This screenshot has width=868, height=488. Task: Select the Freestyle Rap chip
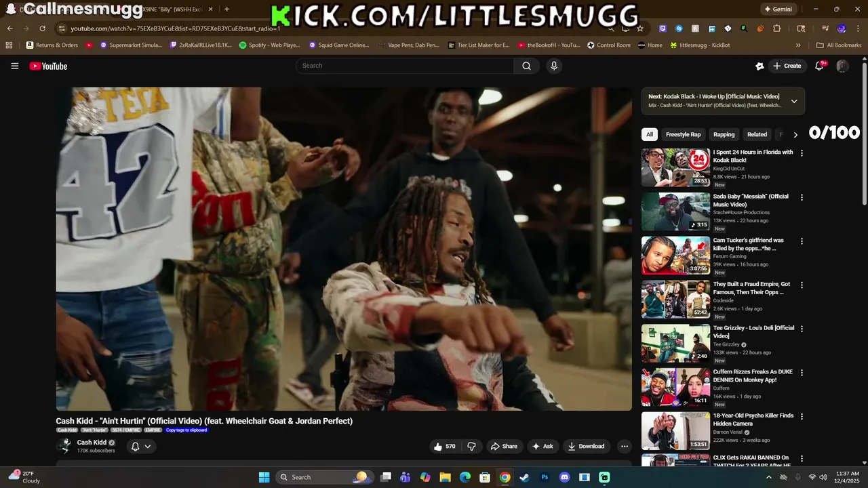[683, 134]
